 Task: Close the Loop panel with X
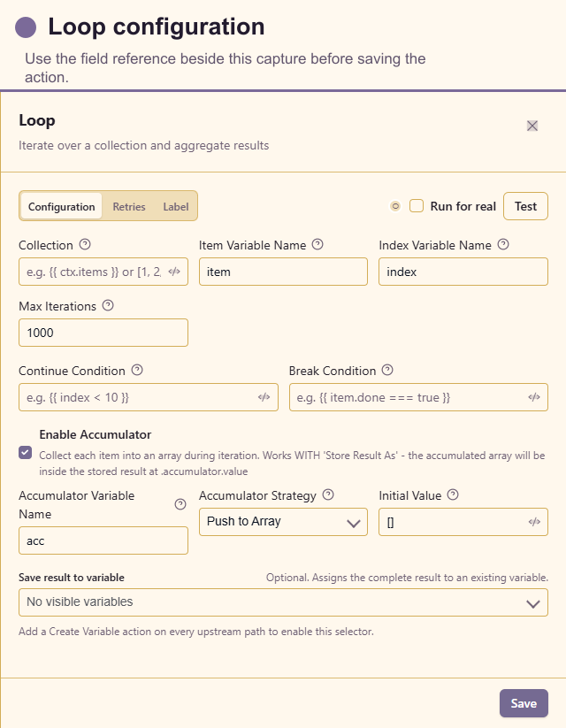[x=532, y=126]
